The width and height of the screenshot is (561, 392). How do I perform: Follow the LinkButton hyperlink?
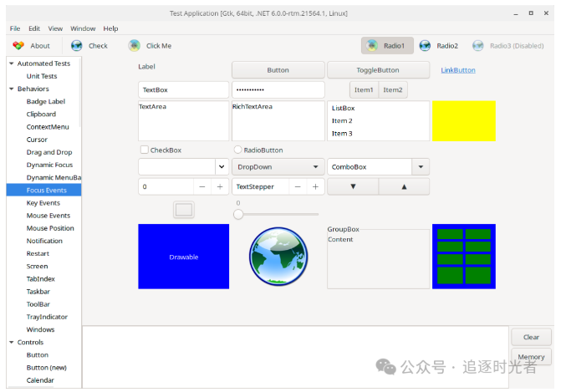coord(458,70)
